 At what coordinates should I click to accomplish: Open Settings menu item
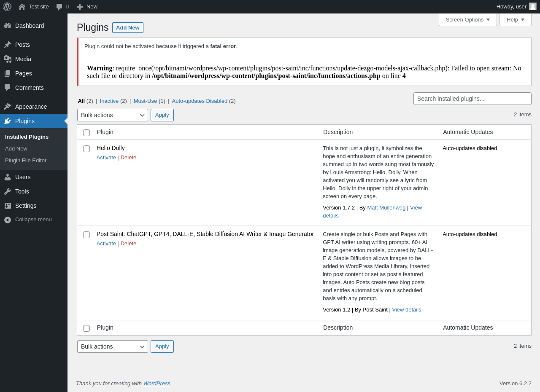pyautogui.click(x=34, y=206)
